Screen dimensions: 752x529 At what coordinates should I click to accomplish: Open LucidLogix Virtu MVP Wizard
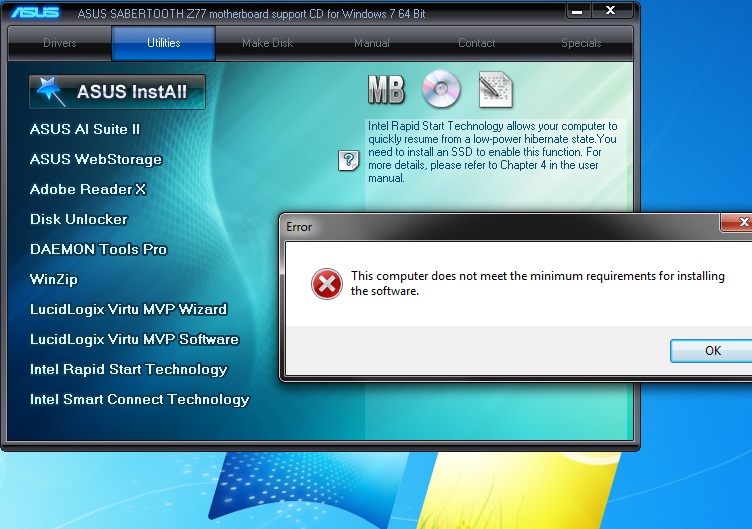coord(129,309)
